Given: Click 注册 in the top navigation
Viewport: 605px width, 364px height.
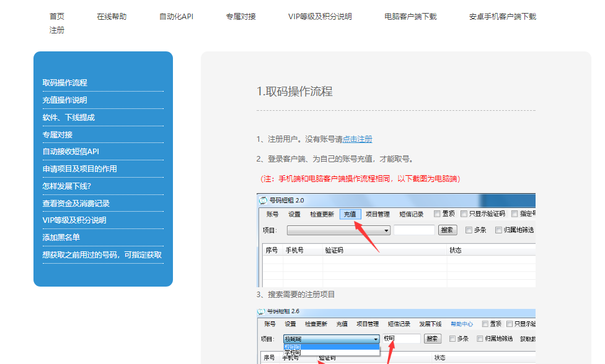Looking at the screenshot, I should point(57,30).
